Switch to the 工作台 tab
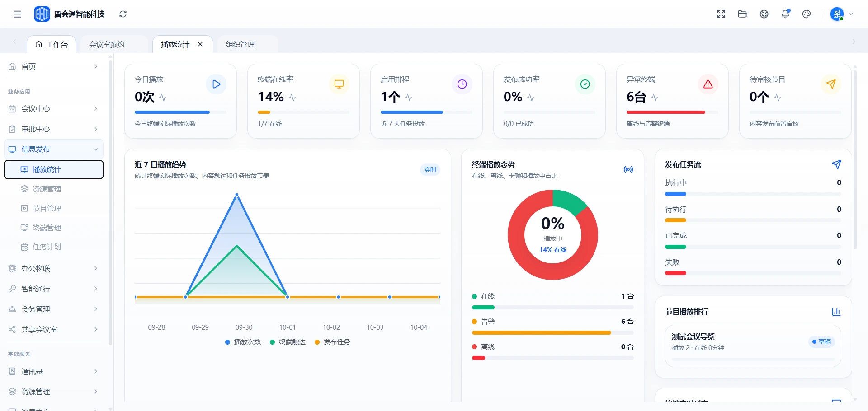Image resolution: width=868 pixels, height=411 pixels. pos(52,44)
